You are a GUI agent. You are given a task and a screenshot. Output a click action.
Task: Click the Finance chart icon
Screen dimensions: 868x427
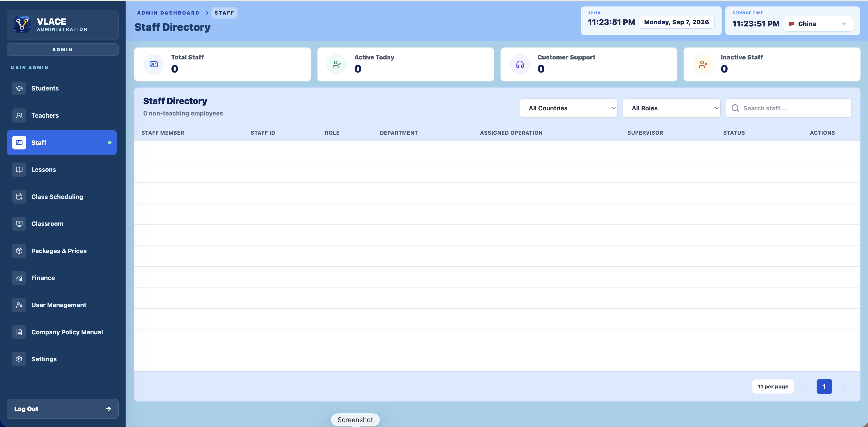pyautogui.click(x=19, y=278)
